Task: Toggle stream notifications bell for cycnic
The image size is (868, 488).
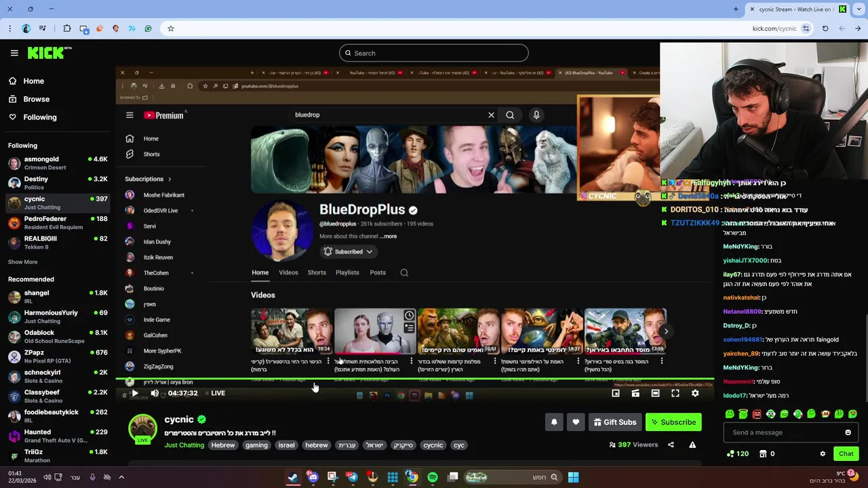Action: click(554, 422)
